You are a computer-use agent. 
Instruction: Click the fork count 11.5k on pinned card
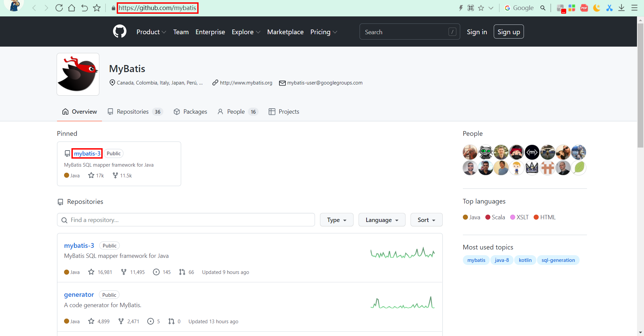click(x=122, y=175)
